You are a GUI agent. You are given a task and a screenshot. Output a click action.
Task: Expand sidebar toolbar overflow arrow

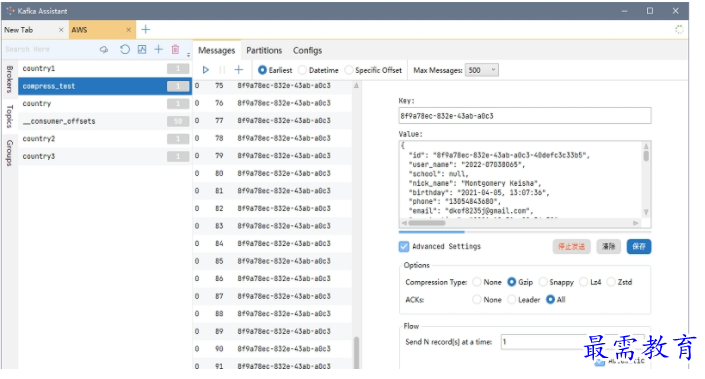(x=188, y=54)
